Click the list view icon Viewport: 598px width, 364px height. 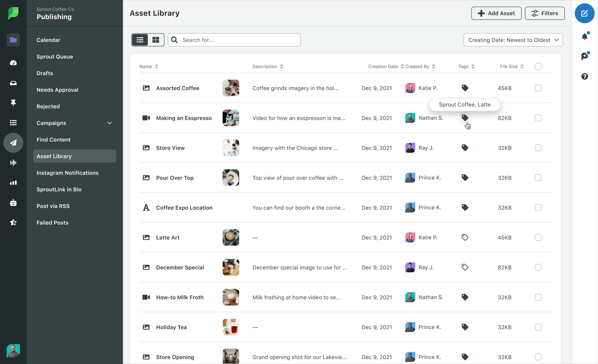(140, 40)
